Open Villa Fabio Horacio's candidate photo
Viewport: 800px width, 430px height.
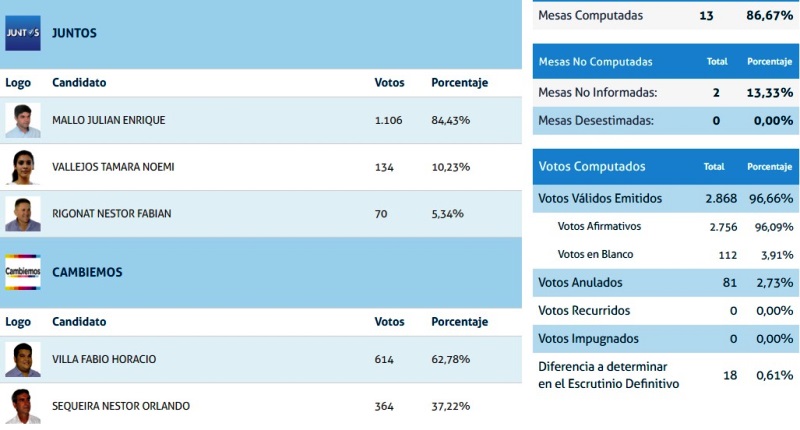click(22, 360)
